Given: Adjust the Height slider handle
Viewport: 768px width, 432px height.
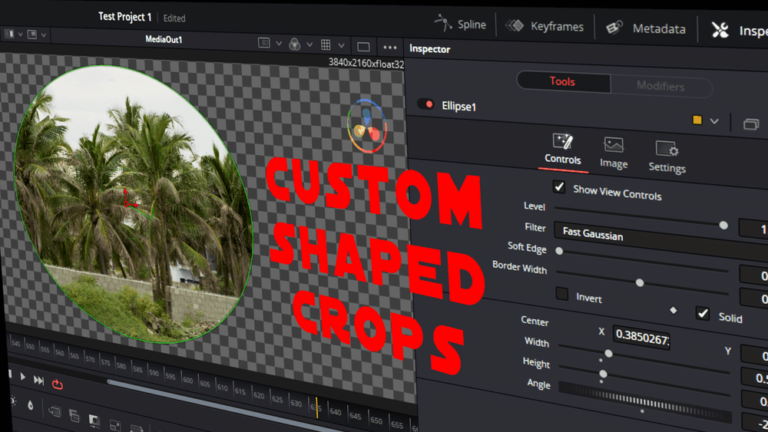Looking at the screenshot, I should (603, 374).
